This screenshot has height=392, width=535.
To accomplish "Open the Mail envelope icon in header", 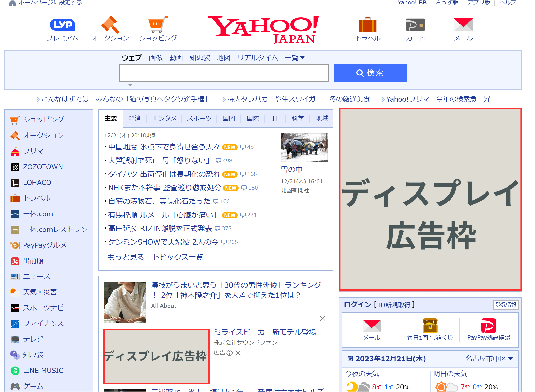I will point(463,25).
